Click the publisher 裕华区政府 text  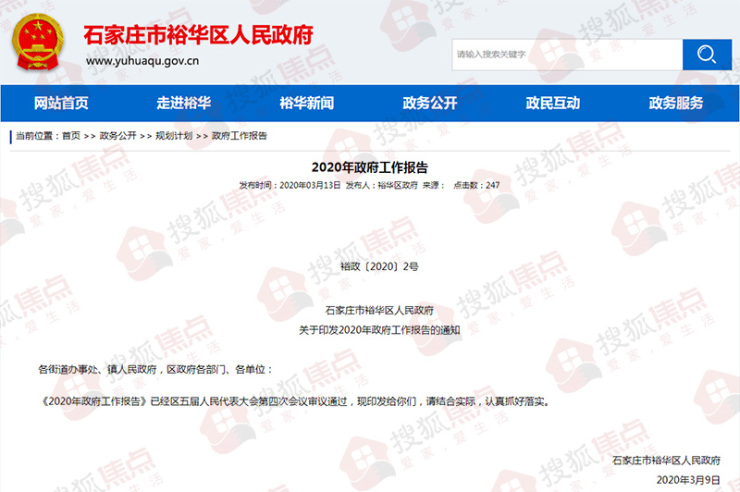[397, 185]
